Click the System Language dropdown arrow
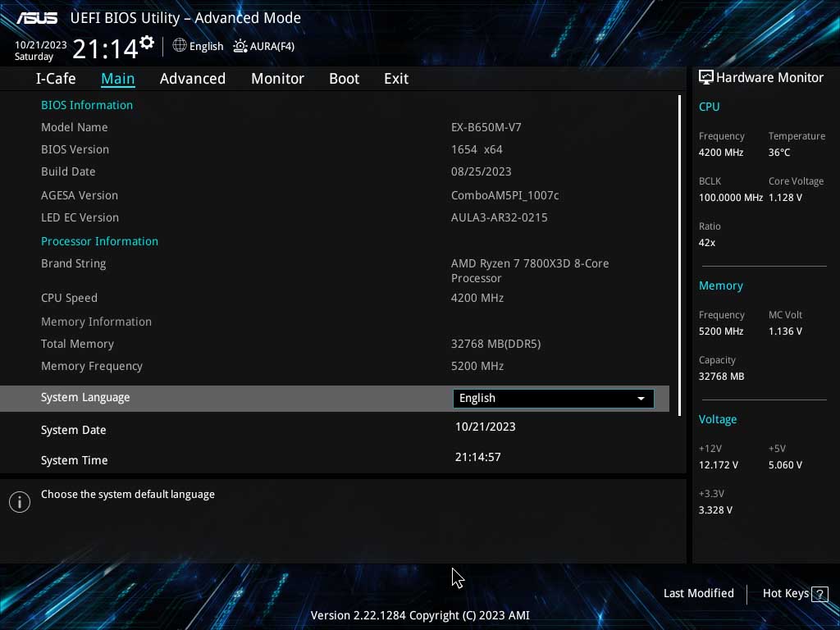The image size is (840, 630). coord(641,399)
